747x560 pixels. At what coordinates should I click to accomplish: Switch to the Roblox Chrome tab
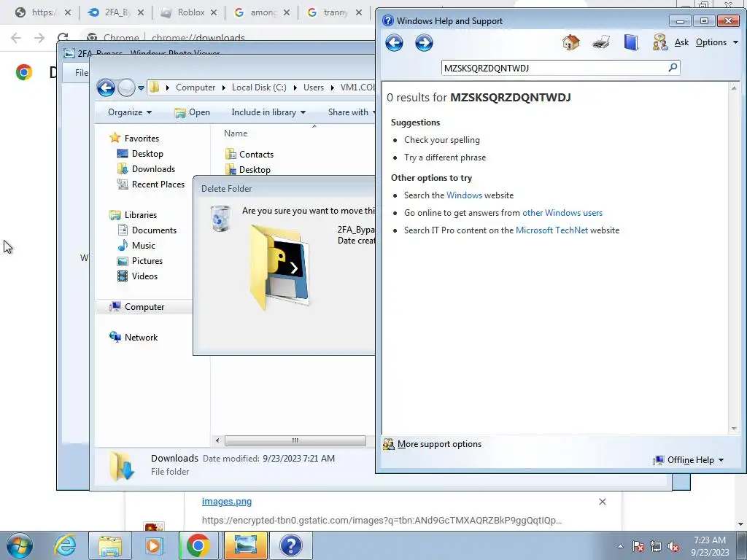point(190,12)
